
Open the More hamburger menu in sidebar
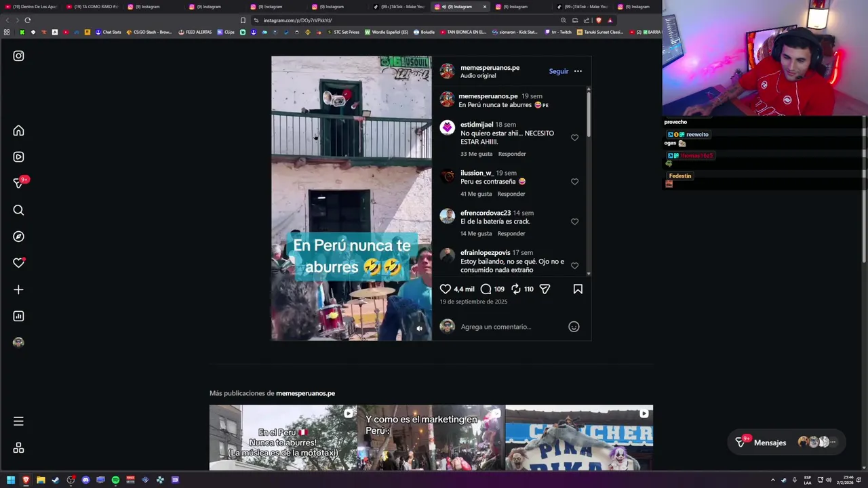coord(18,422)
